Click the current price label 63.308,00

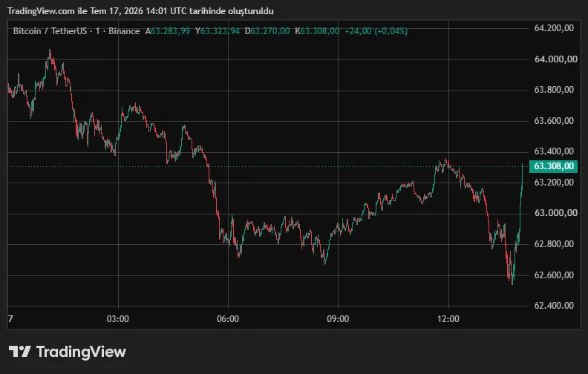pyautogui.click(x=553, y=166)
